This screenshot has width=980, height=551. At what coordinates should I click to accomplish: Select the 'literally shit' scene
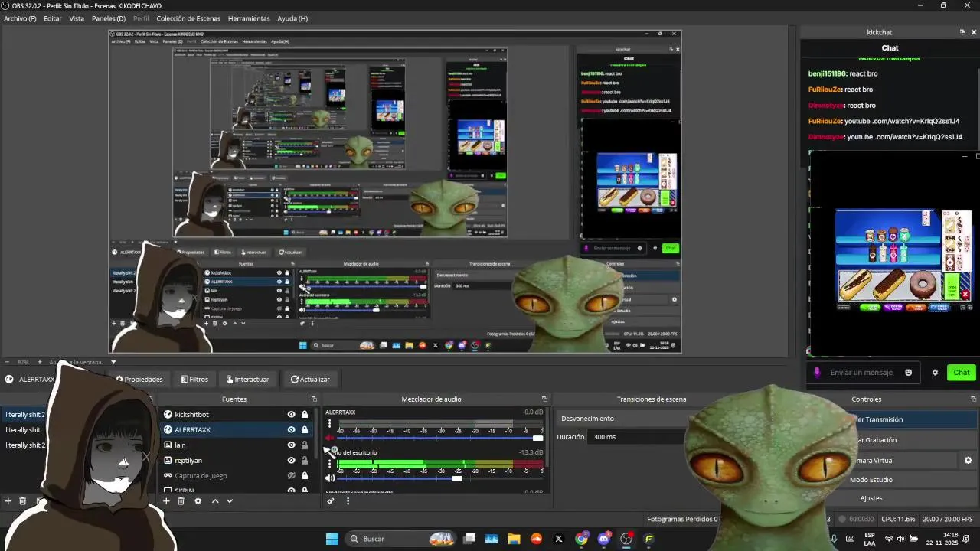point(23,430)
